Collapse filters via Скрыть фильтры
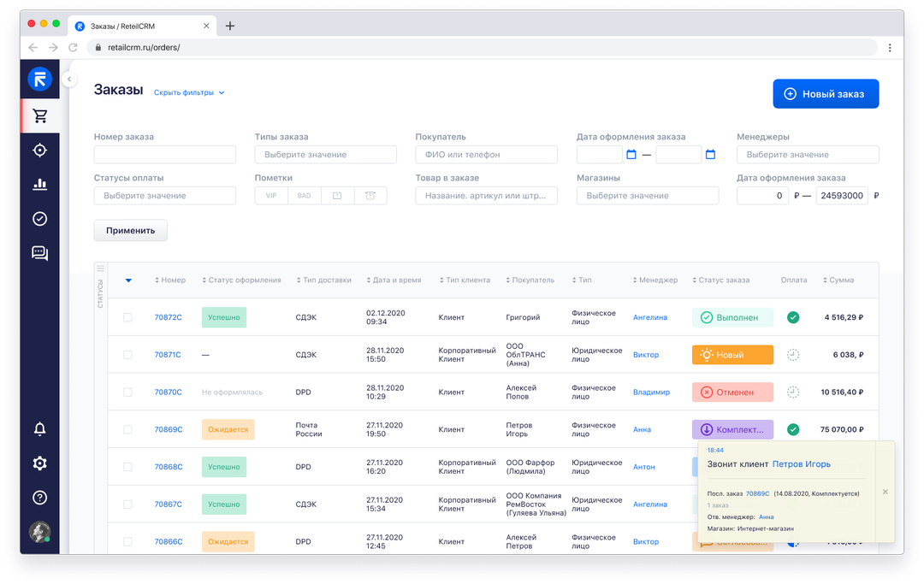Screen dimensions: 924x584 pyautogui.click(x=188, y=92)
